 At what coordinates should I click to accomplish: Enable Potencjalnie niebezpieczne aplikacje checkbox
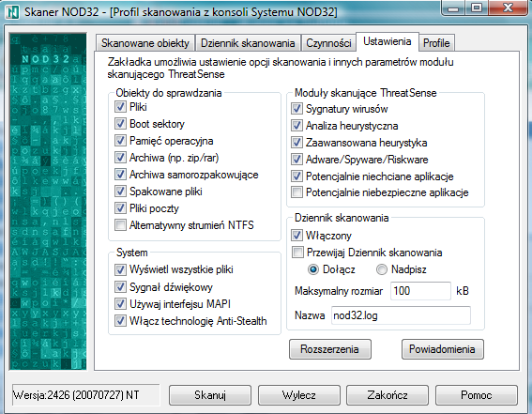(x=296, y=192)
